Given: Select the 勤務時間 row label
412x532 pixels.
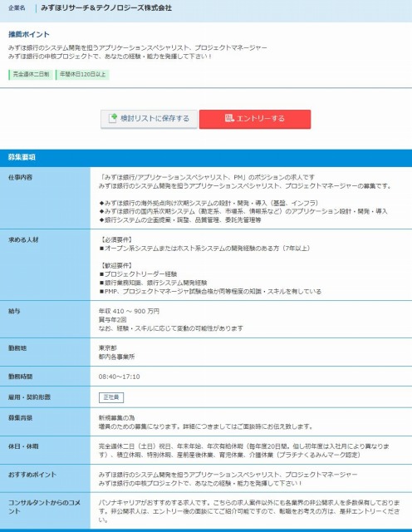Looking at the screenshot, I should click(x=20, y=377).
